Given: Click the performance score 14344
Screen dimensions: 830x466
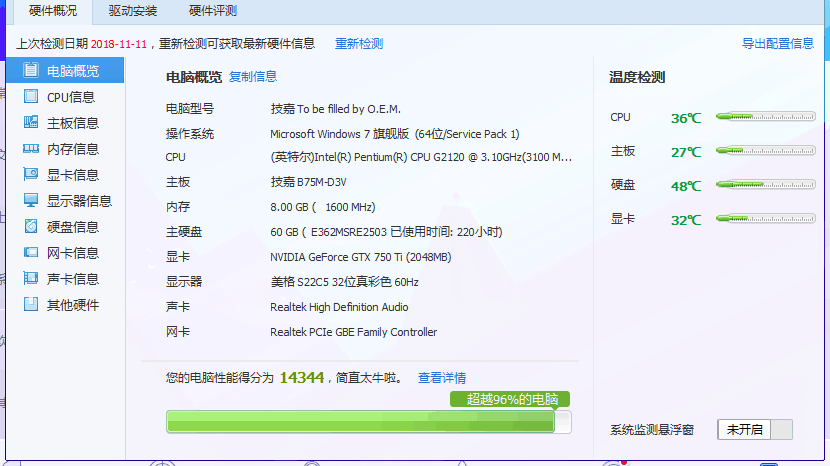Looking at the screenshot, I should pos(302,378).
